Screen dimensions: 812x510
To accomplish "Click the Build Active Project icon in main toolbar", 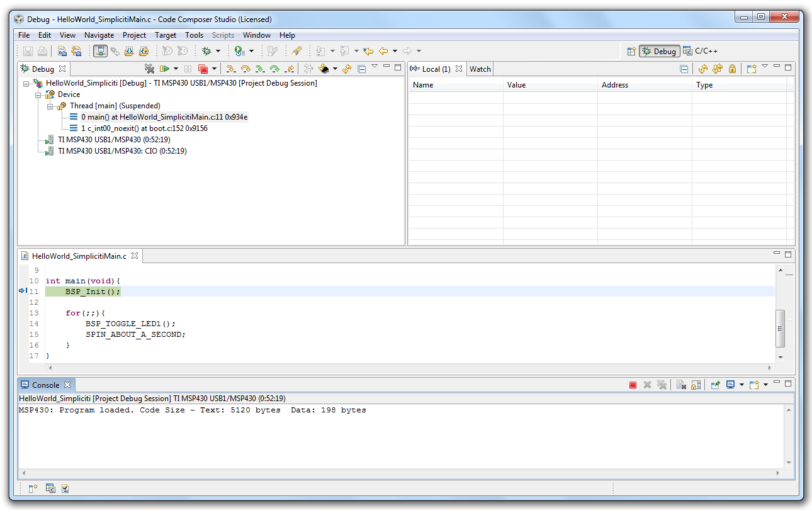I will (62, 51).
